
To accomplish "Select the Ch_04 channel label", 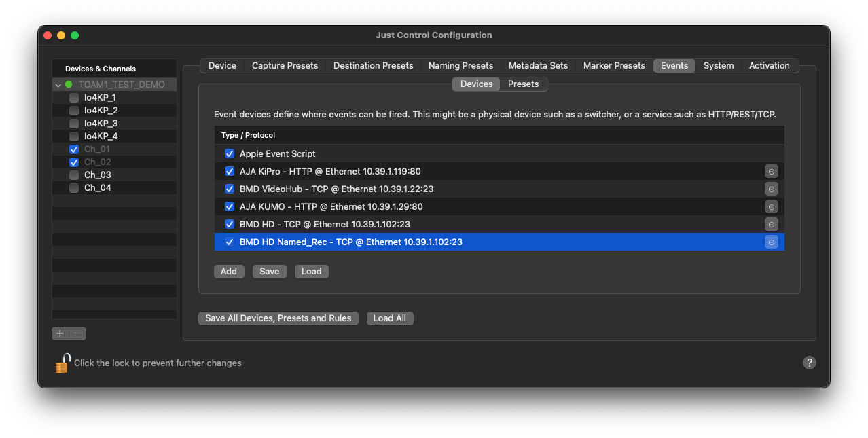I will (98, 188).
